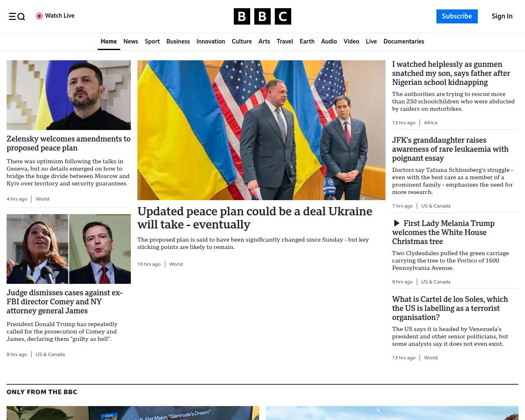The image size is (525, 420).
Task: Click the Africa tag under the kidnapping story
Action: click(431, 123)
